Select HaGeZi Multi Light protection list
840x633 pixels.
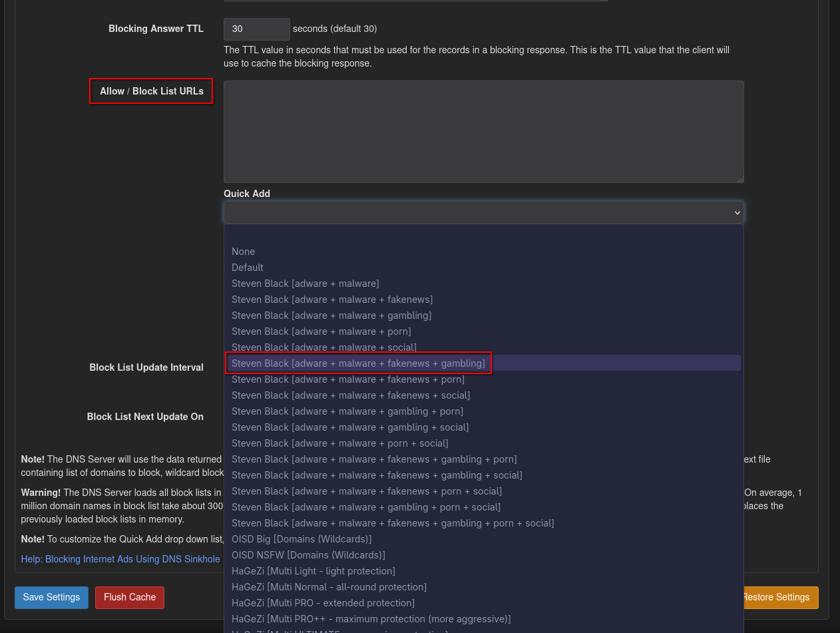pyautogui.click(x=484, y=571)
